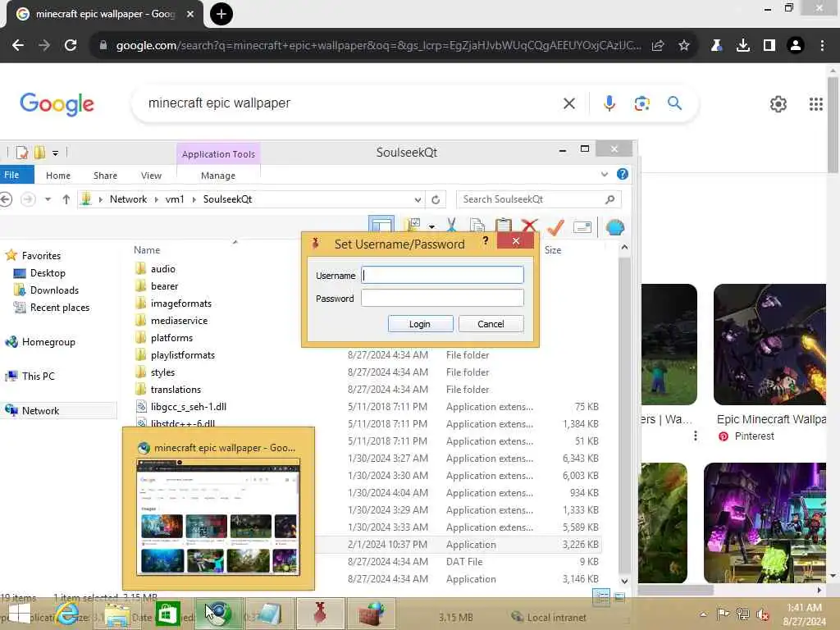840x630 pixels.
Task: Click the Search SoulseekQt box
Action: tap(538, 199)
